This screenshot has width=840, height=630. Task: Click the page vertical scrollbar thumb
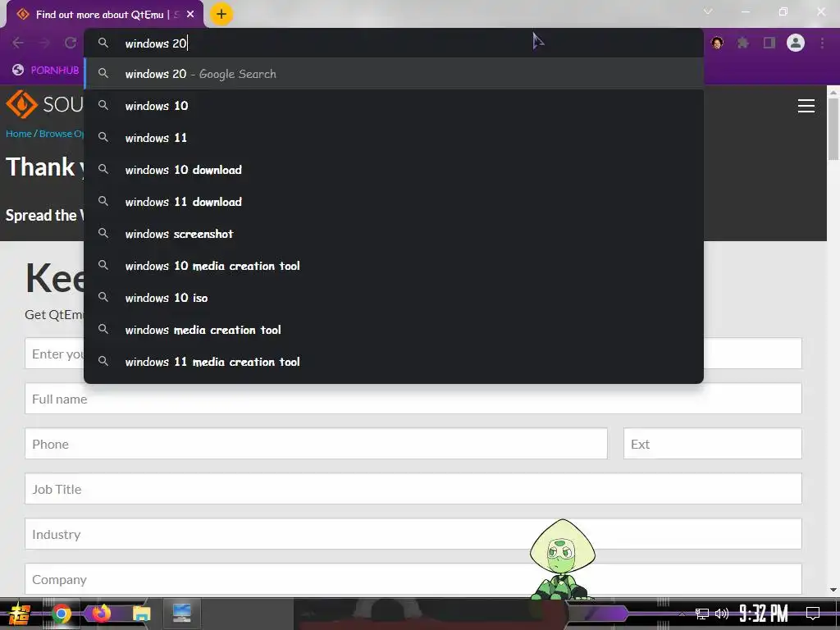click(833, 129)
